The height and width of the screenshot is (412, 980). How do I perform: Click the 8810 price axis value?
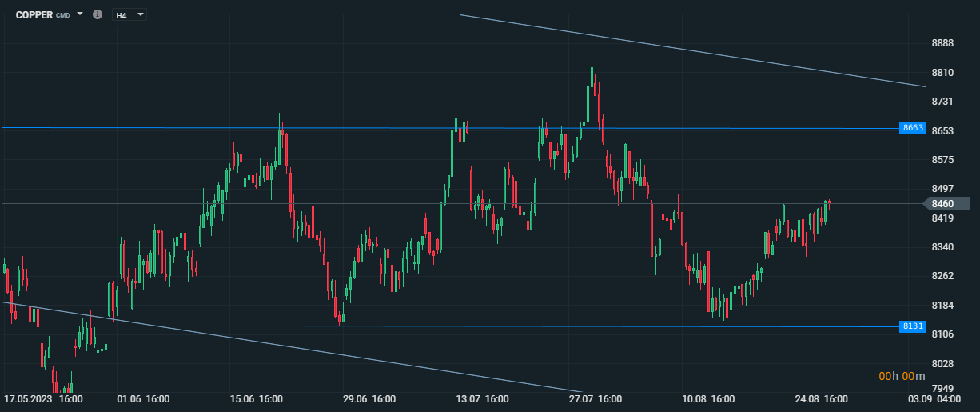[x=943, y=73]
